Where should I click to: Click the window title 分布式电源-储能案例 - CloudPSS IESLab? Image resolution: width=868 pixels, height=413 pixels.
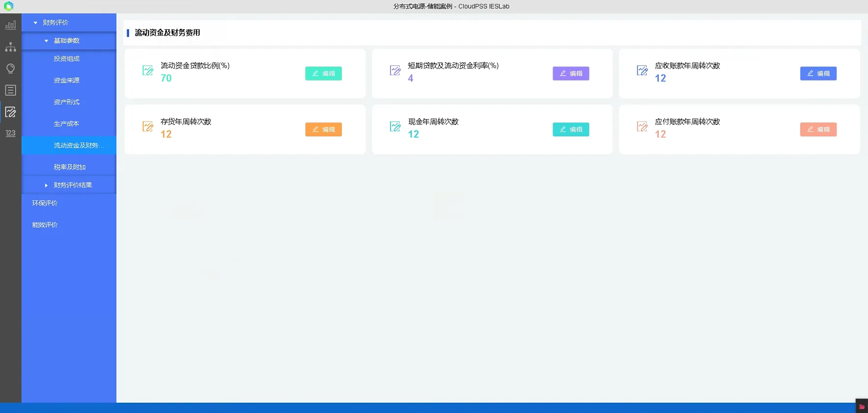tap(451, 6)
